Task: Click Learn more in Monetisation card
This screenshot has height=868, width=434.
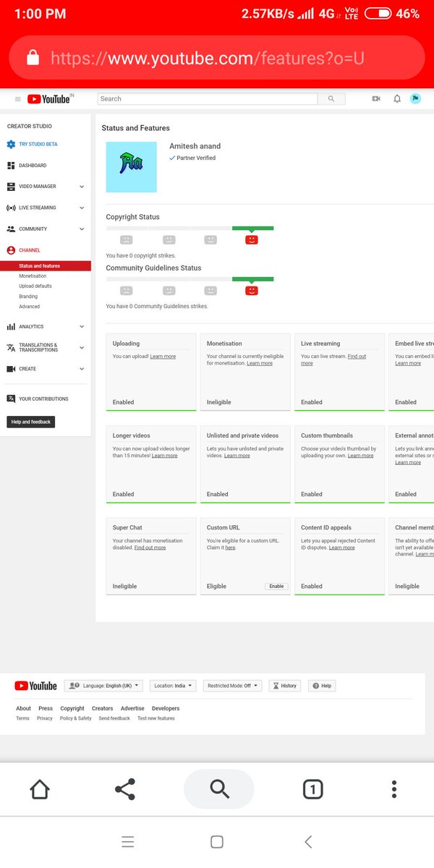Action: [x=260, y=363]
